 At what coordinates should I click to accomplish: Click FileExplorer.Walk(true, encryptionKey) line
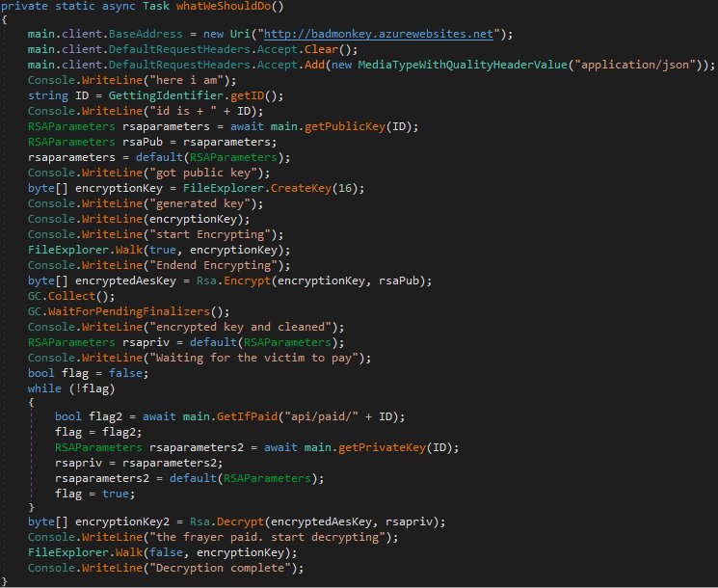[159, 250]
